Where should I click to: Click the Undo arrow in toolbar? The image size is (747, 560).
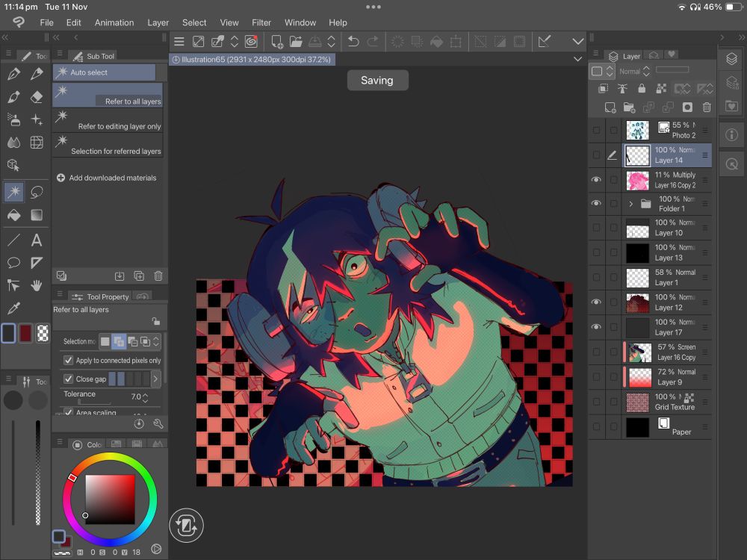353,42
